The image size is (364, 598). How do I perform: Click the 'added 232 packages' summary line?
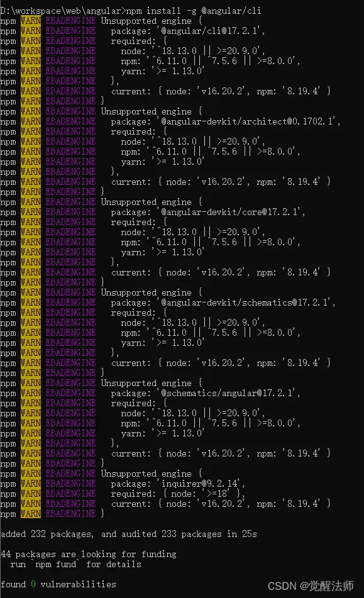click(128, 534)
